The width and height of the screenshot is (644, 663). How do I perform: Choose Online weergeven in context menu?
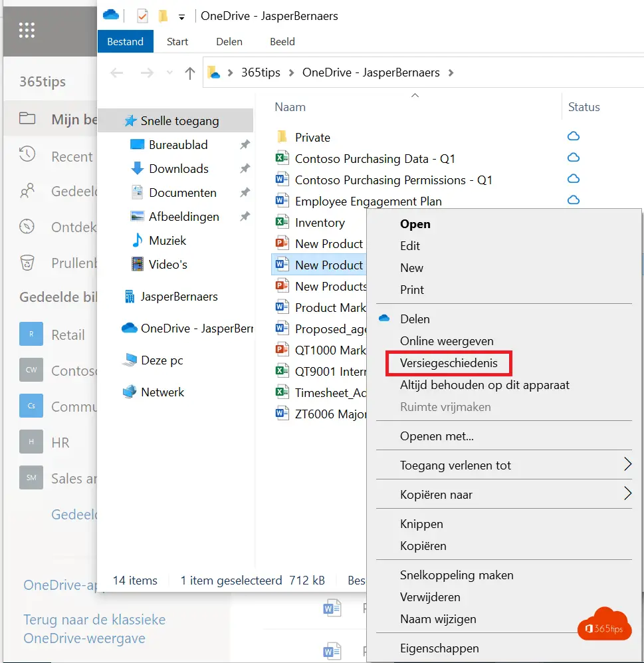tap(447, 341)
